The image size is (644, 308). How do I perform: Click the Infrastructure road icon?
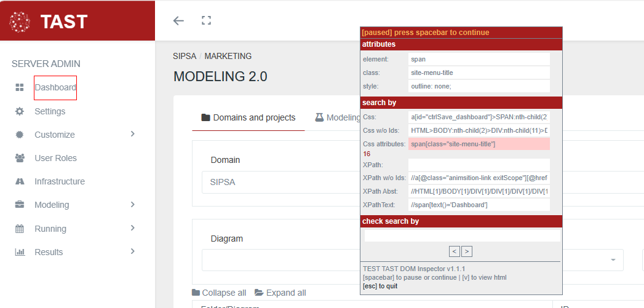pyautogui.click(x=20, y=181)
